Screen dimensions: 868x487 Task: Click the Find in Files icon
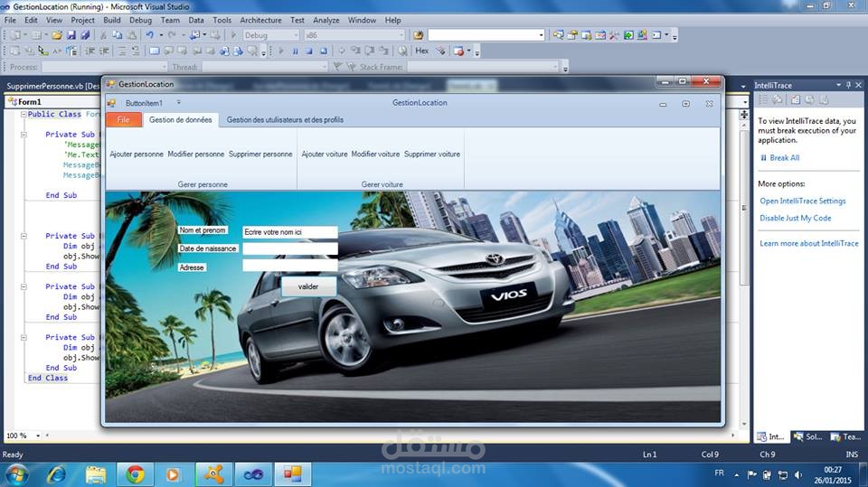(418, 35)
